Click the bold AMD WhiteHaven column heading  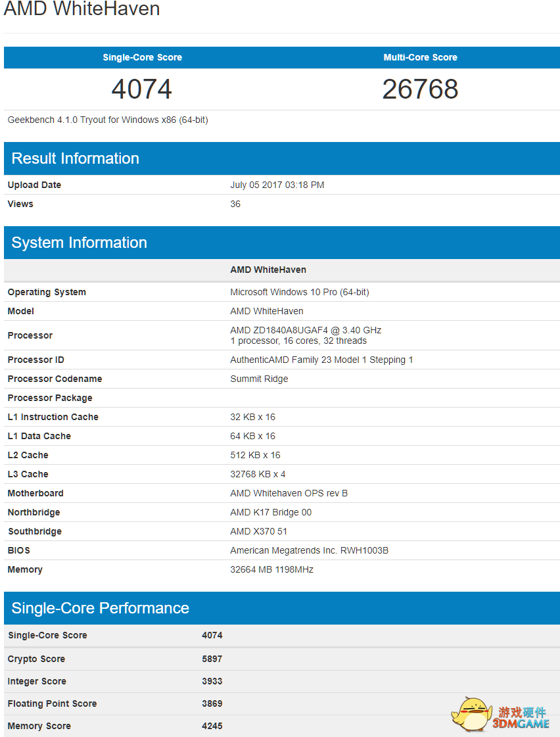(268, 270)
